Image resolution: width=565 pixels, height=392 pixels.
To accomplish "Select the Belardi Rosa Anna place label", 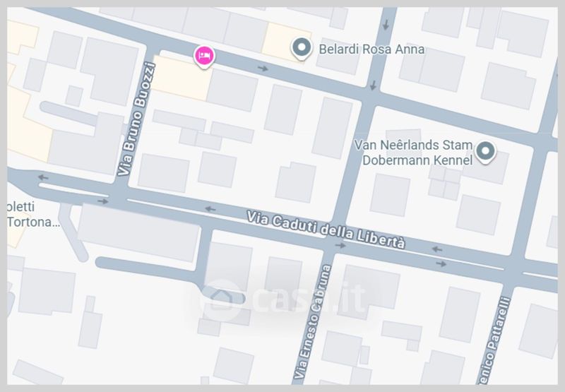I will pyautogui.click(x=371, y=49).
